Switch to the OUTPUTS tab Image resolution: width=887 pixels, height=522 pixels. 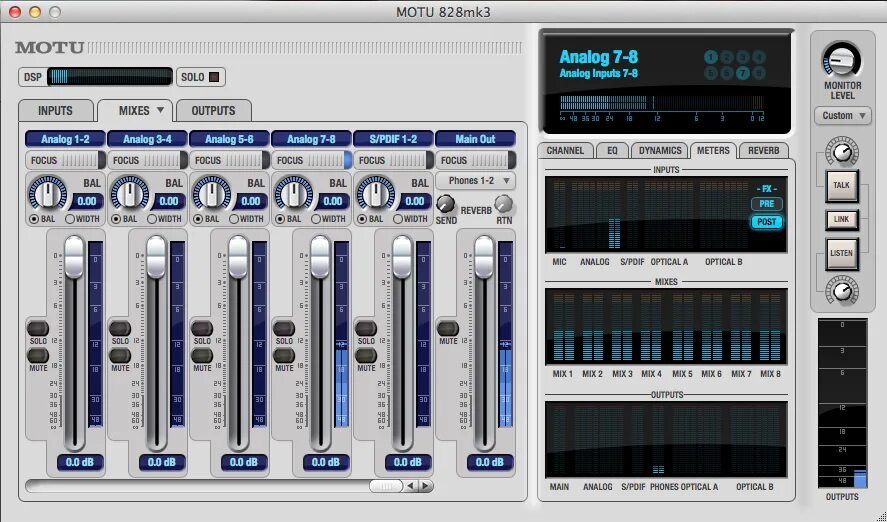tap(213, 111)
